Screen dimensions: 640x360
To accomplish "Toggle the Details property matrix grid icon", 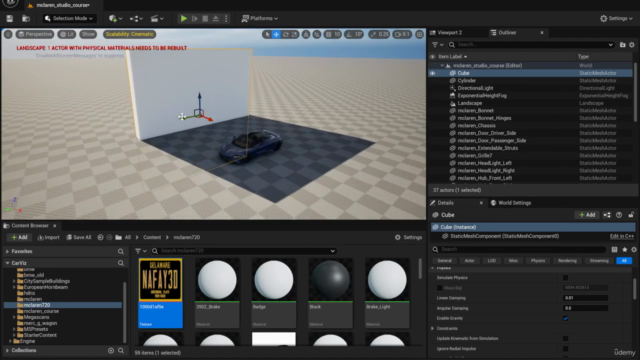I will [x=614, y=249].
